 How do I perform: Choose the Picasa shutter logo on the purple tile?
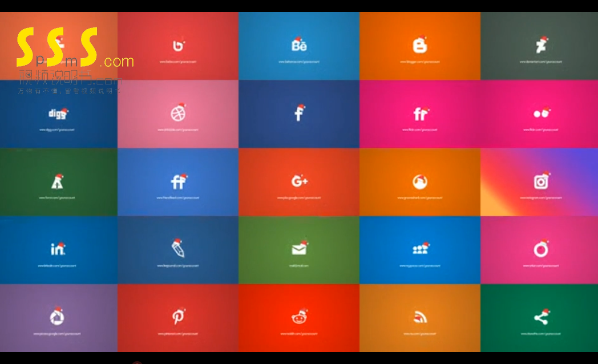coord(57,317)
